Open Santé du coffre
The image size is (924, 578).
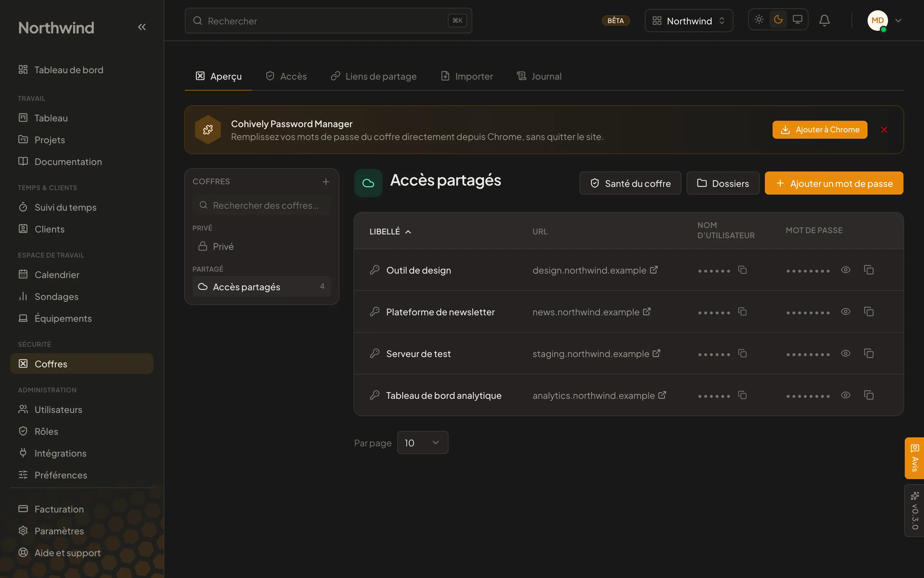630,183
